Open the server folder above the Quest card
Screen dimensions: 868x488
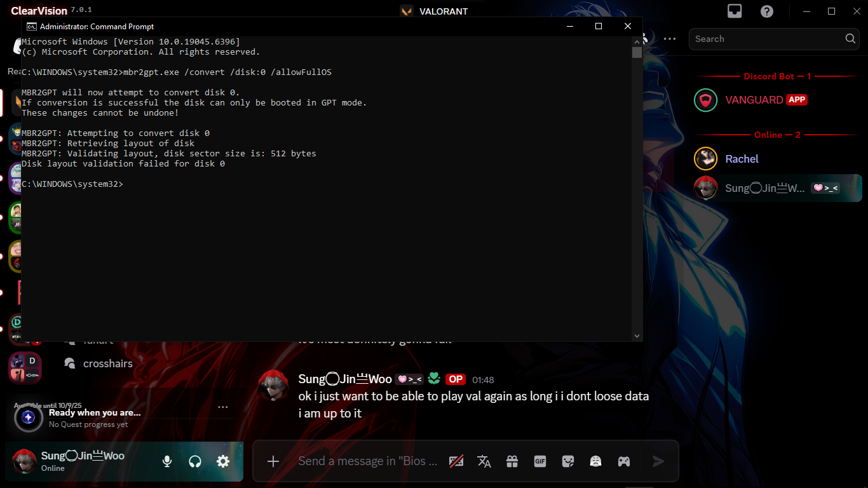tap(25, 368)
